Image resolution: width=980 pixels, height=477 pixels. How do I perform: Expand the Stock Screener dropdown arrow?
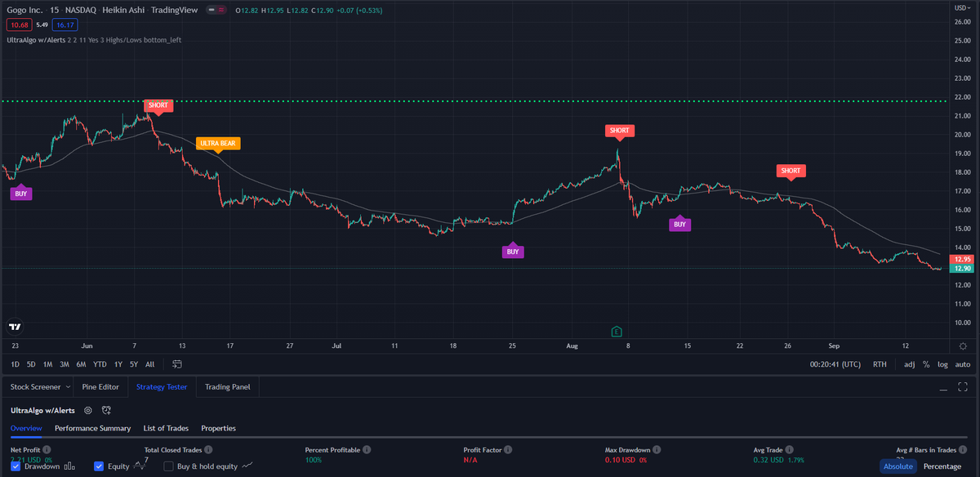(x=68, y=386)
